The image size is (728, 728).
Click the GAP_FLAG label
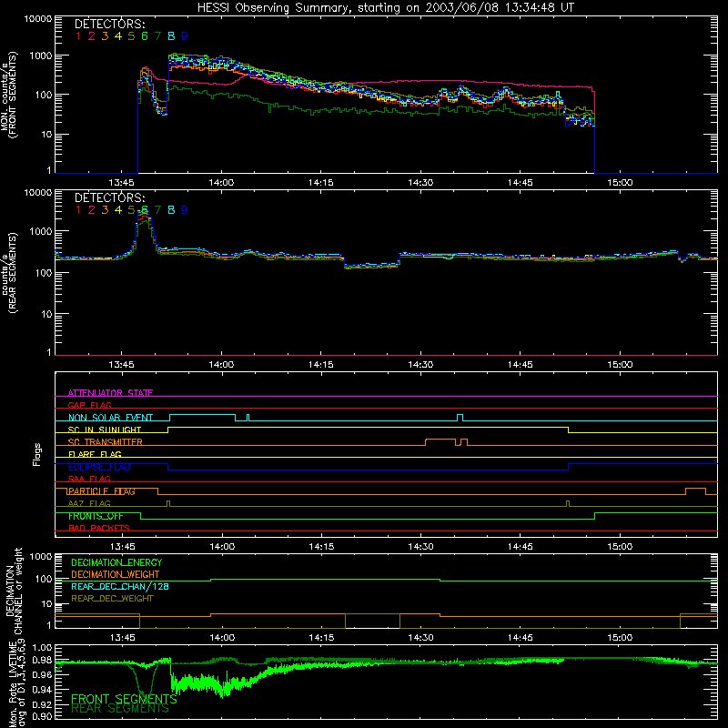[x=89, y=405]
